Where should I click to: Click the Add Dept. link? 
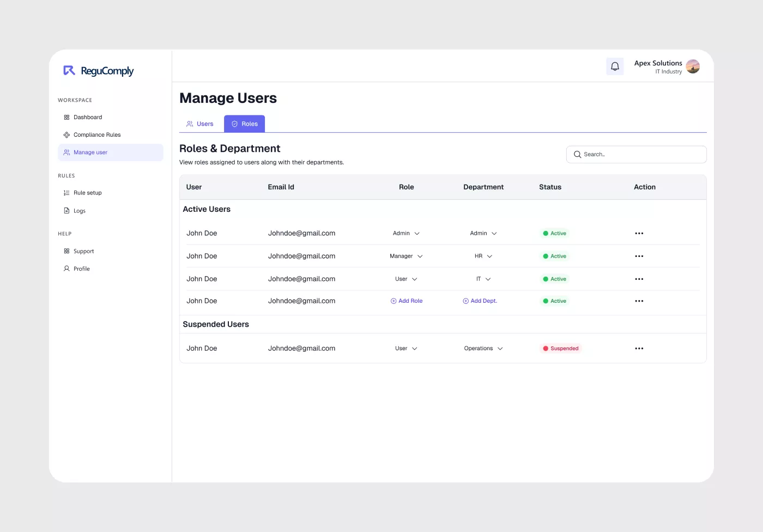[x=480, y=301]
